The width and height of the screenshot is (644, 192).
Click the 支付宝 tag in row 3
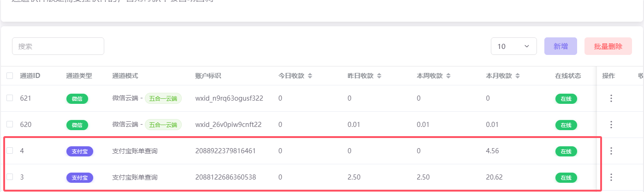pos(80,178)
